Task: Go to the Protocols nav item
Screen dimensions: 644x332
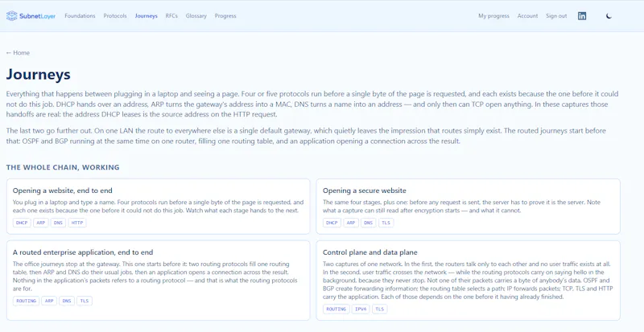Action: pyautogui.click(x=115, y=16)
